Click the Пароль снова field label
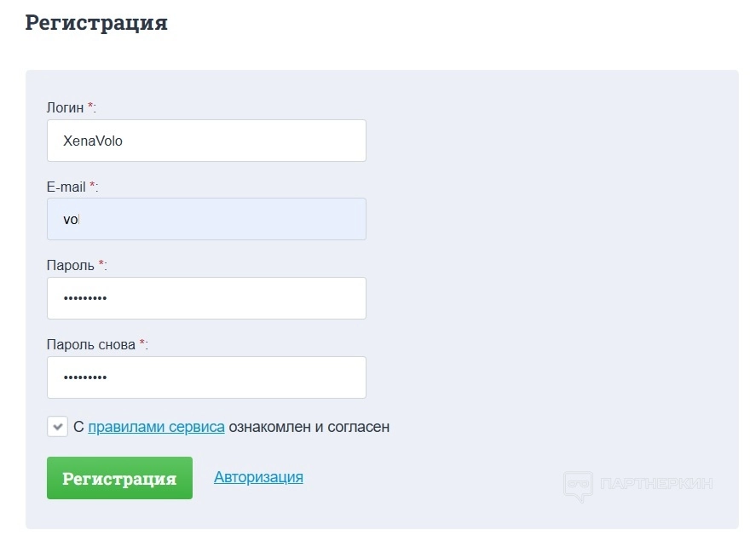The height and width of the screenshot is (547, 756). click(90, 345)
